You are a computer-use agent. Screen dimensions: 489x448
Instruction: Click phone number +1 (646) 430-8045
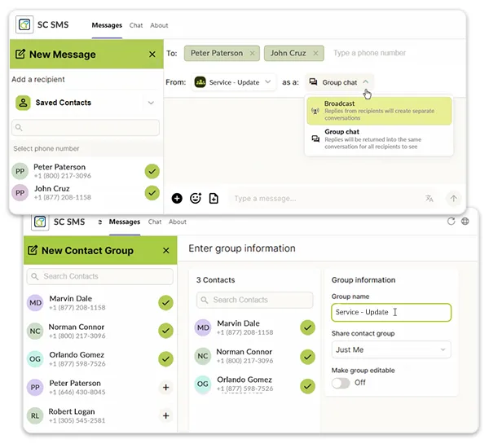pyautogui.click(x=77, y=392)
